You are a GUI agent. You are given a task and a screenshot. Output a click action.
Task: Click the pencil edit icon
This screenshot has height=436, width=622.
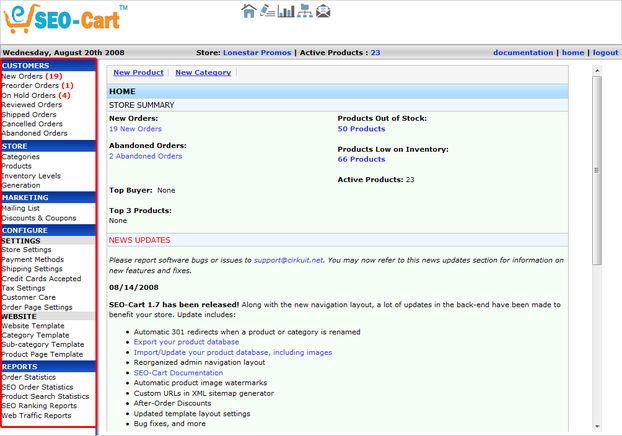pos(267,11)
